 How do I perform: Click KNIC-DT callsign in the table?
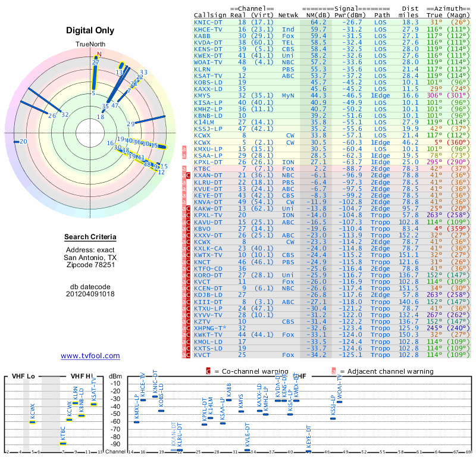click(x=208, y=23)
